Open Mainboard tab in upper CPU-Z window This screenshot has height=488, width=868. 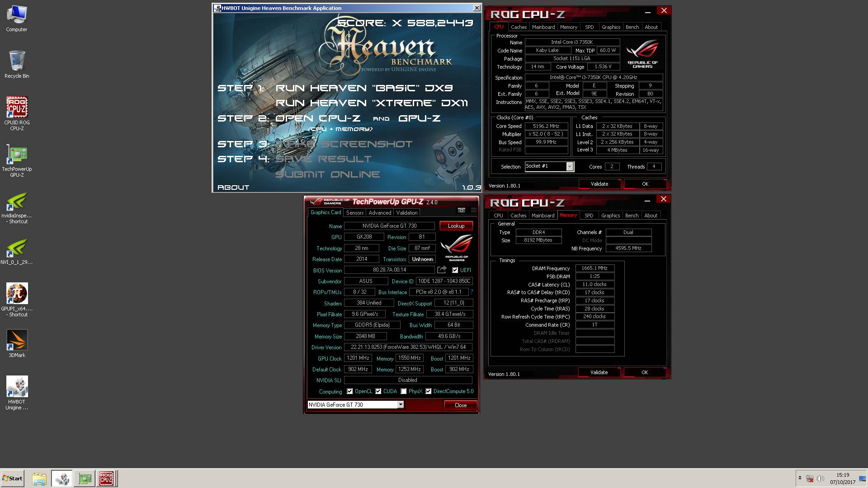click(x=543, y=27)
